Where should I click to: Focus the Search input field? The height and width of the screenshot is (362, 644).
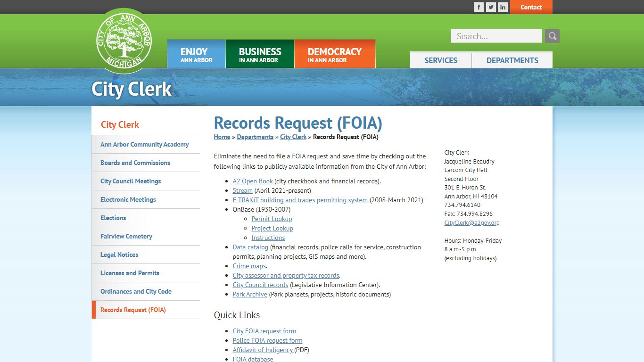496,36
